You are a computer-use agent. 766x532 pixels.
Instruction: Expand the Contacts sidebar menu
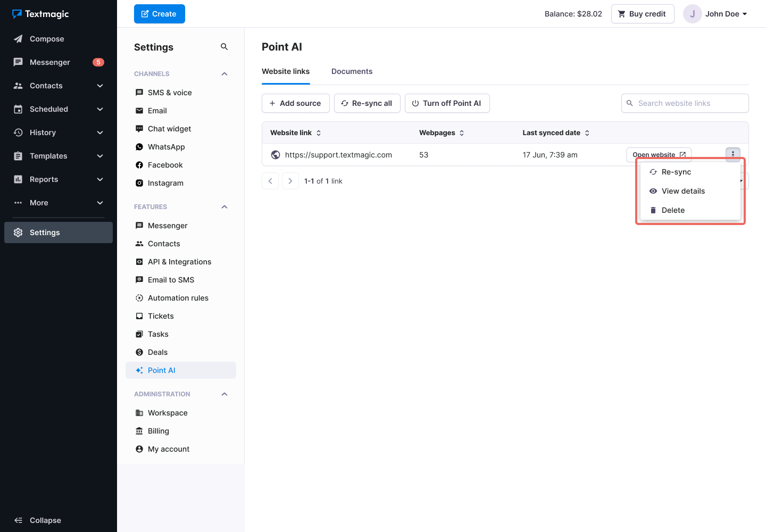click(x=100, y=85)
